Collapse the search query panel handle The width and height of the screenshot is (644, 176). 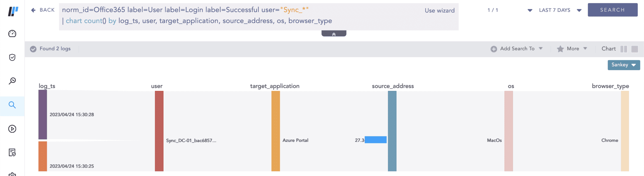click(x=334, y=34)
